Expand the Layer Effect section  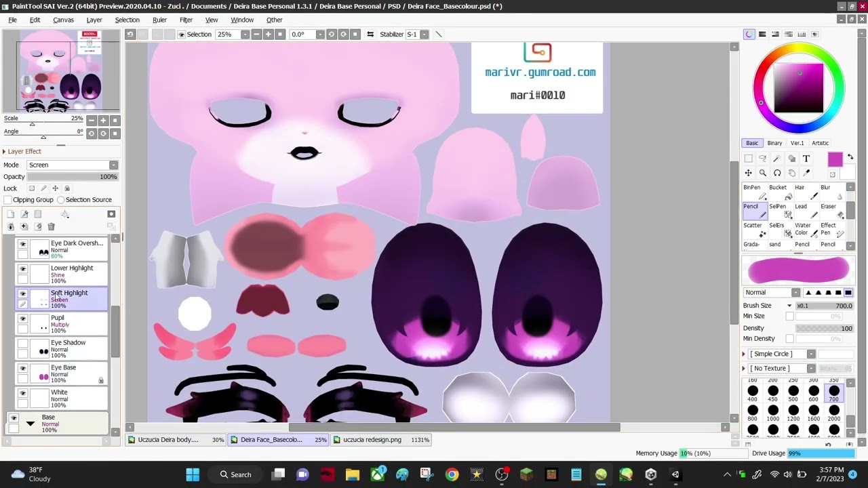(x=4, y=151)
